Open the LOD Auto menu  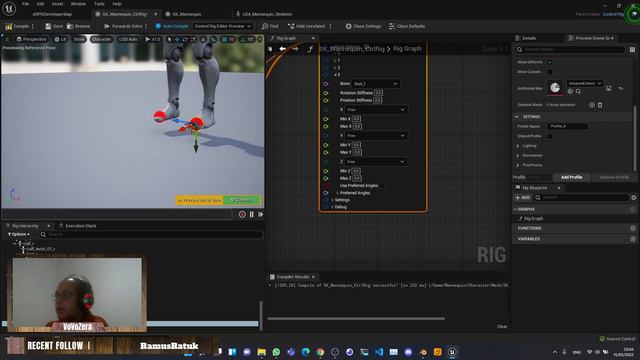128,39
